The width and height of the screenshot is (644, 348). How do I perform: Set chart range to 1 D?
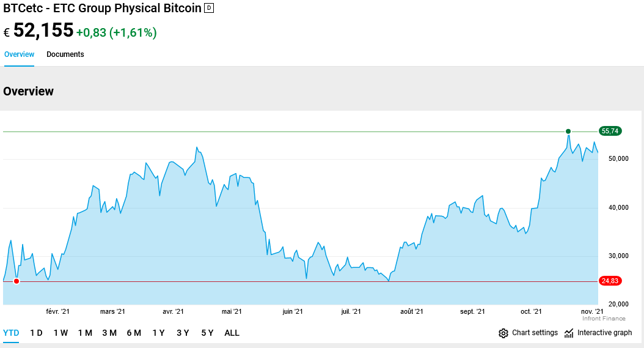click(36, 333)
